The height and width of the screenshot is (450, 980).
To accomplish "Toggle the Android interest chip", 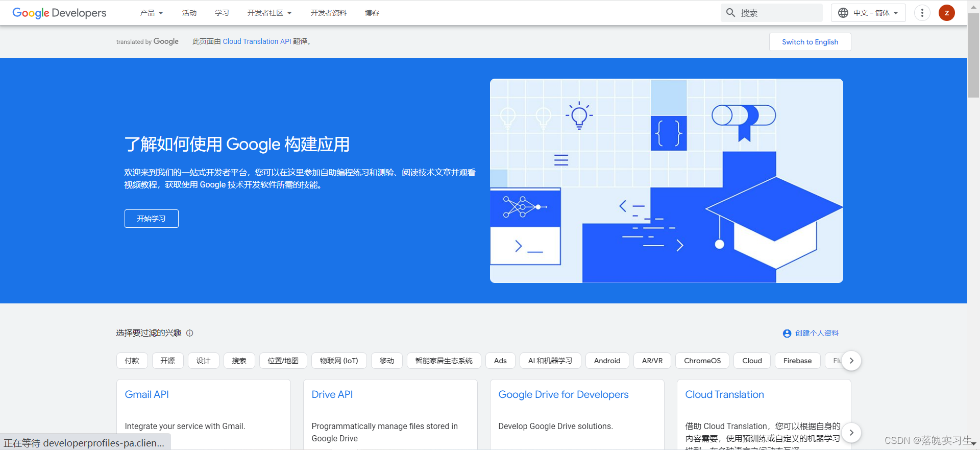I will 607,361.
